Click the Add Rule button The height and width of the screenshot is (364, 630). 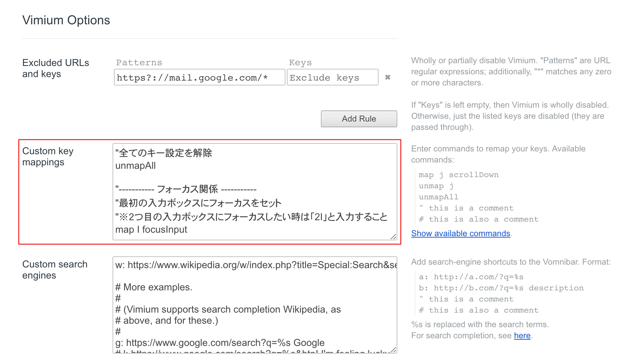click(x=359, y=118)
